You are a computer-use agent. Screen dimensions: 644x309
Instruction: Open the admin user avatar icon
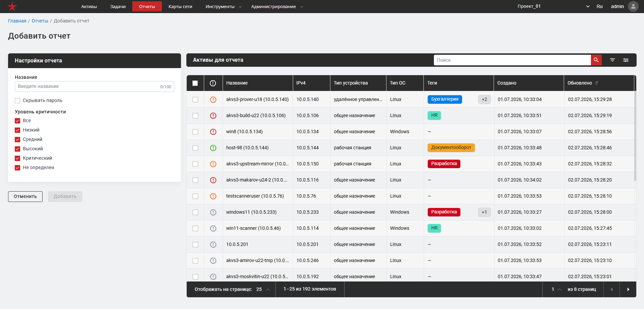633,6
